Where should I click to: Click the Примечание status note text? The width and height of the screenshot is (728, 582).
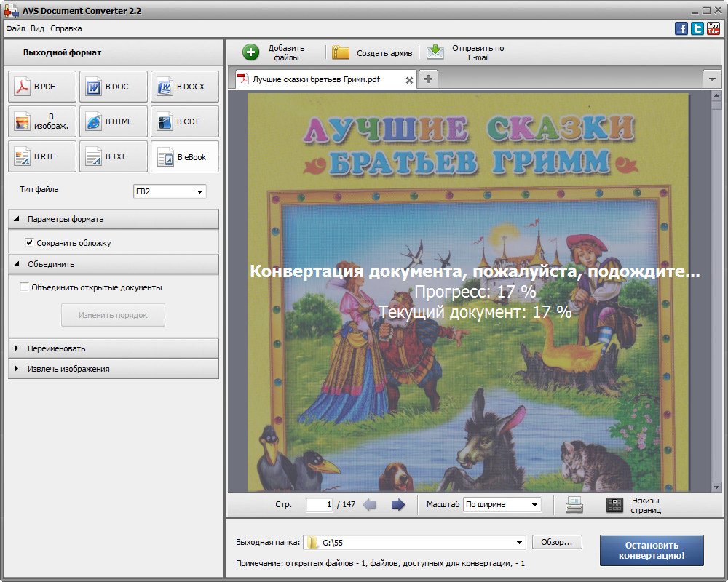point(380,563)
